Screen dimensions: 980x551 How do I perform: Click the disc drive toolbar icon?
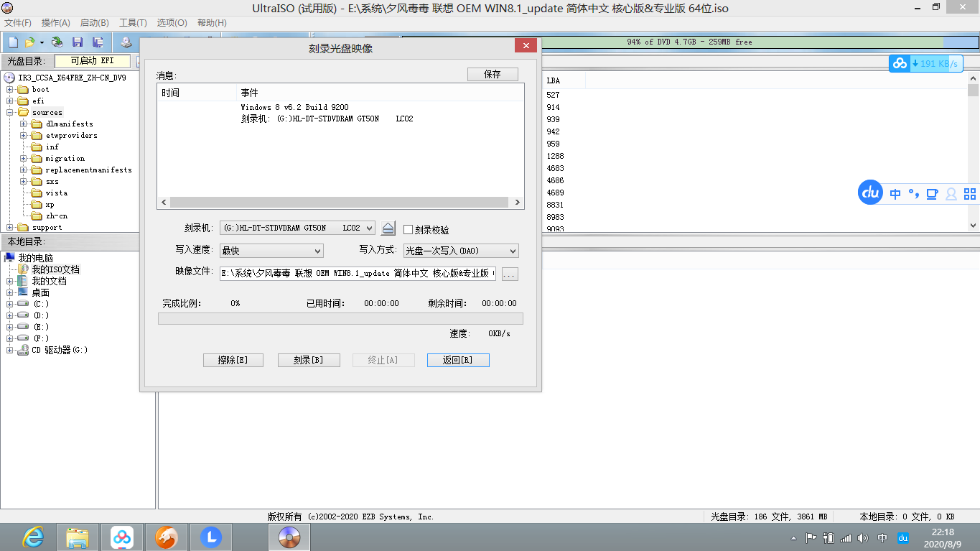coord(126,42)
